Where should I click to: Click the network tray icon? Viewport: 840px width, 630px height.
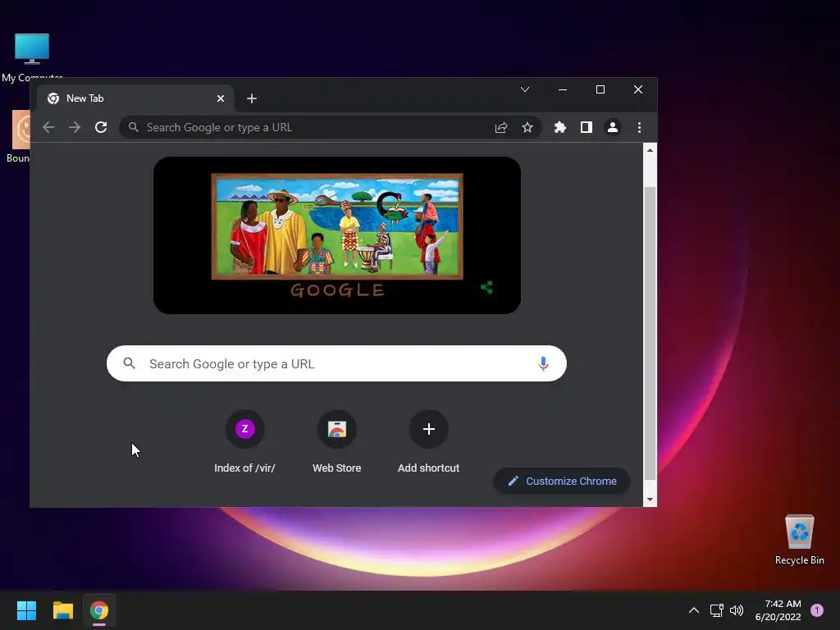tap(716, 610)
